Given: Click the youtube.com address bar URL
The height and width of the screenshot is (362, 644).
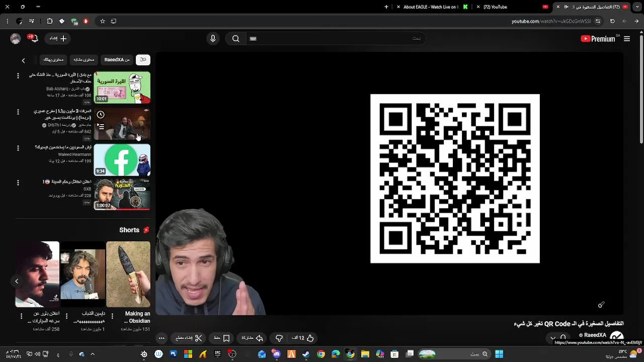Looking at the screenshot, I should click(x=551, y=21).
